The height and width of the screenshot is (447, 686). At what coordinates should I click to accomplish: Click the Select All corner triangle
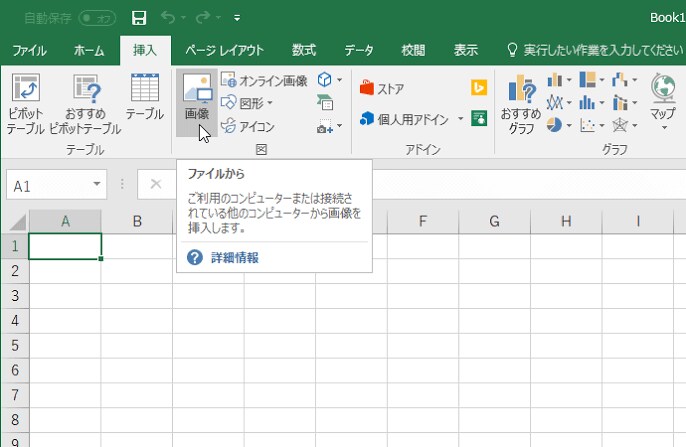click(x=18, y=222)
